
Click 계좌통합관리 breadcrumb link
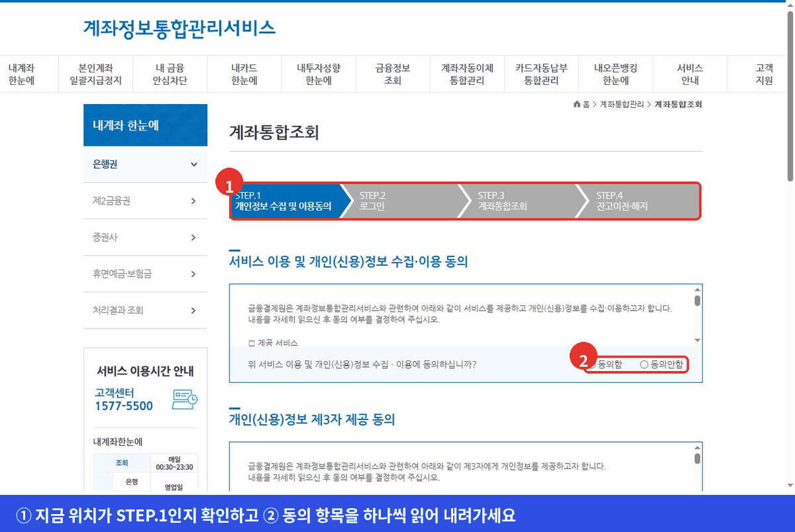(x=621, y=105)
